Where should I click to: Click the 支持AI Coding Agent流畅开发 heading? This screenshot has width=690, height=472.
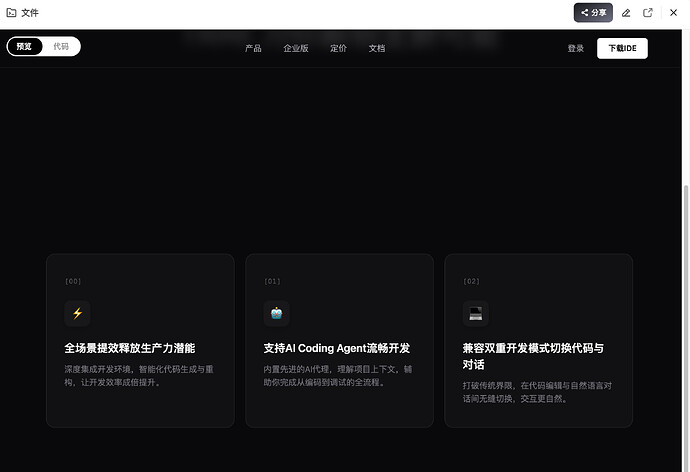[x=336, y=348]
